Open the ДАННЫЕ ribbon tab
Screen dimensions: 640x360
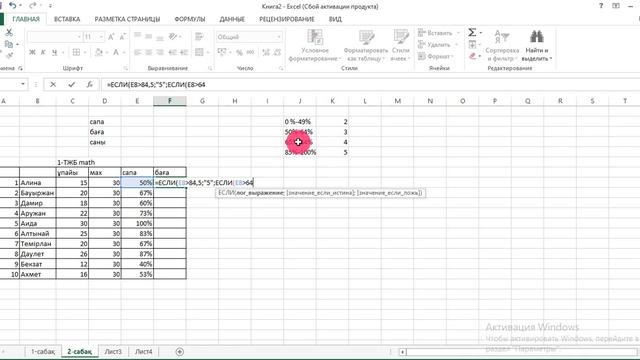(x=232, y=19)
